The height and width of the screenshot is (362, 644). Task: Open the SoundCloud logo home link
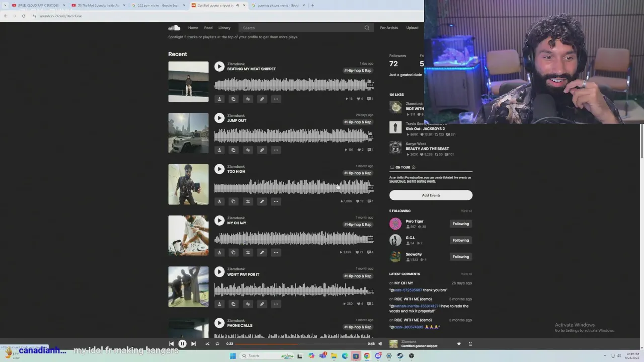(x=174, y=28)
